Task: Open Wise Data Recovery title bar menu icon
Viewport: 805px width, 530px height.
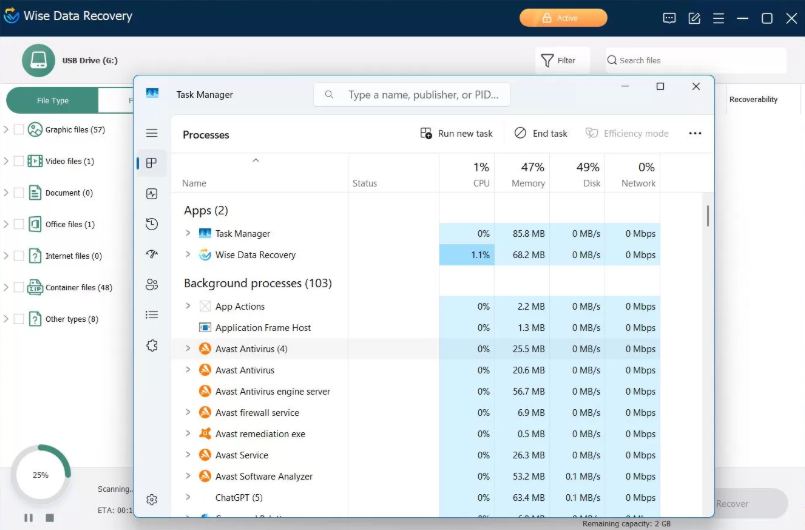Action: pos(718,18)
